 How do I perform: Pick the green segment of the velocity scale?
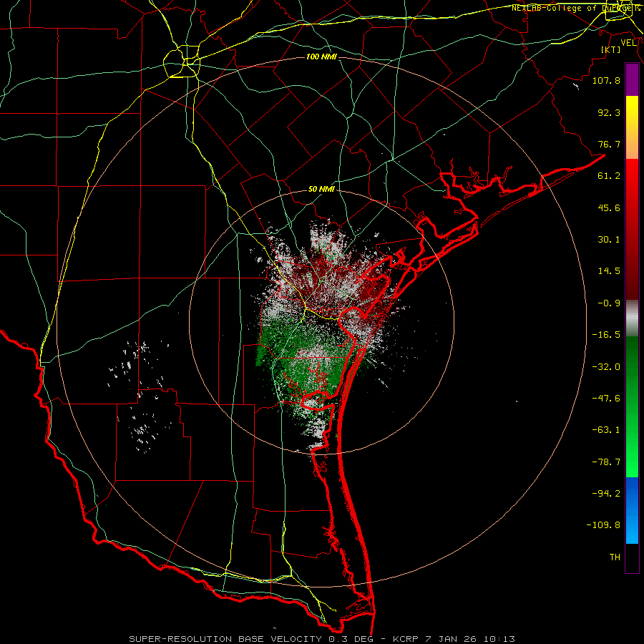coord(632,406)
